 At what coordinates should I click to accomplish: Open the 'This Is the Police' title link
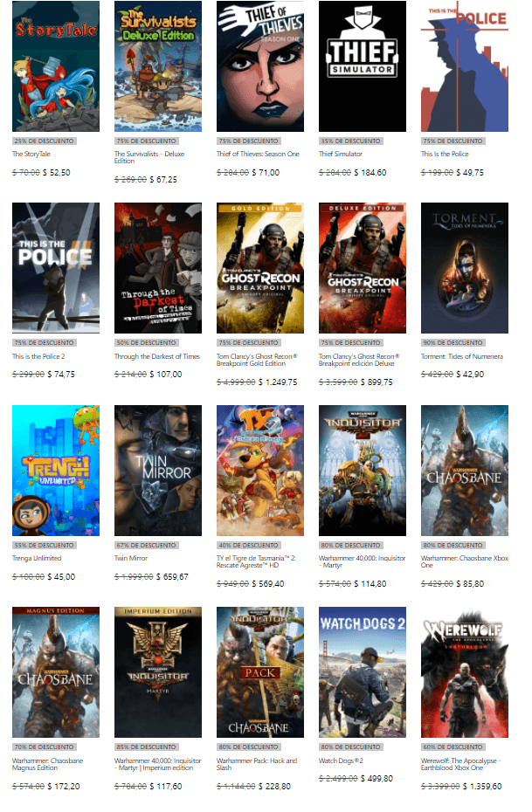point(445,154)
